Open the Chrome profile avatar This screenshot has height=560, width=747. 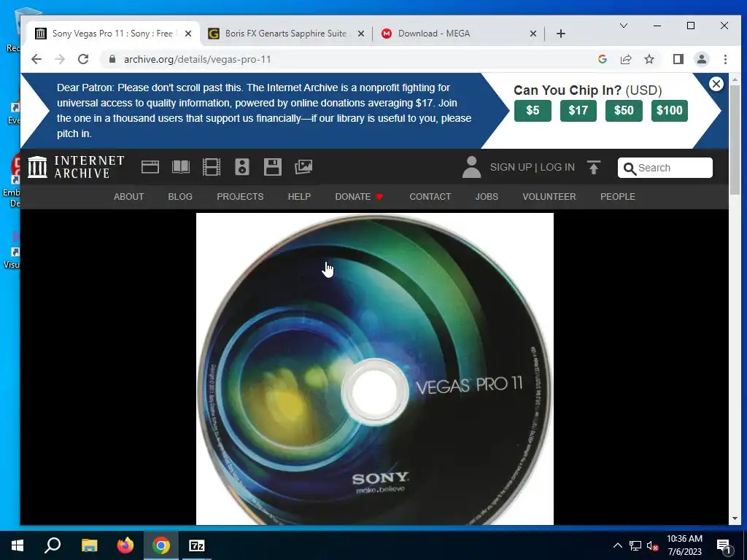(x=702, y=59)
